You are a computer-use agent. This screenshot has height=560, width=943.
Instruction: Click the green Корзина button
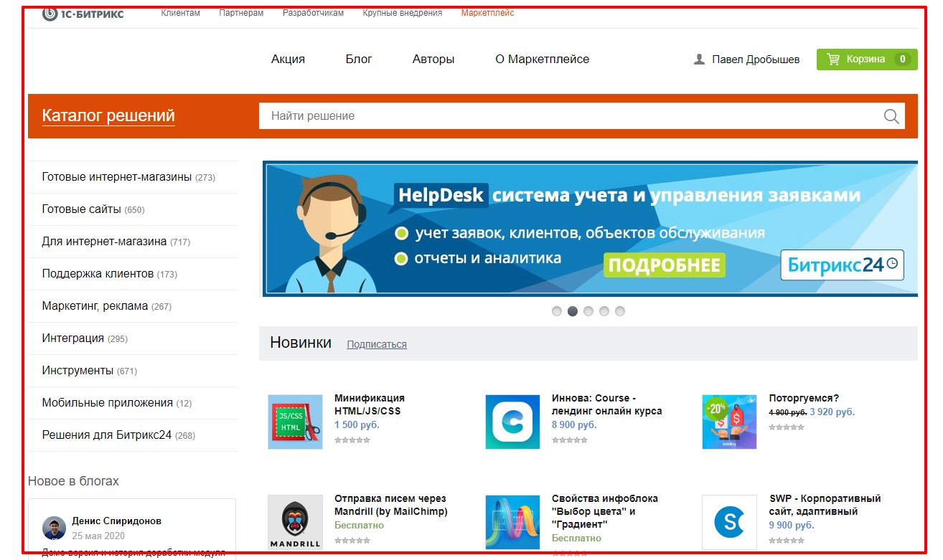[867, 60]
